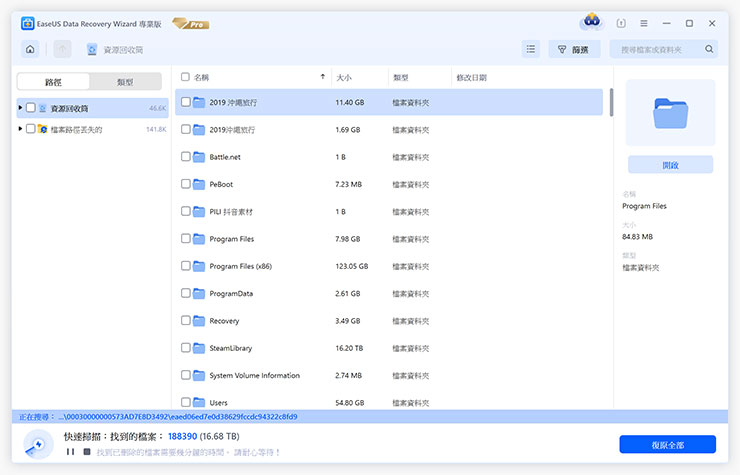Switch to list view icon
Image resolution: width=740 pixels, height=475 pixels.
[531, 49]
